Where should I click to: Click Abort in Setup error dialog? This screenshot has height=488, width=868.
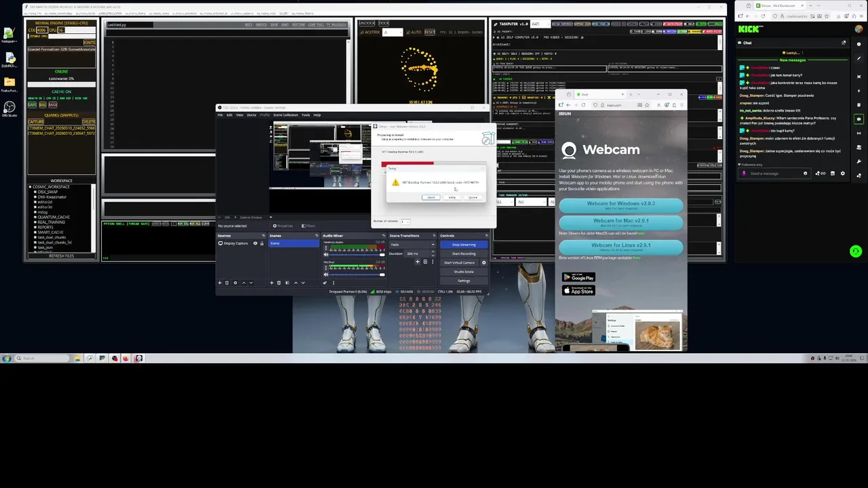pos(431,197)
